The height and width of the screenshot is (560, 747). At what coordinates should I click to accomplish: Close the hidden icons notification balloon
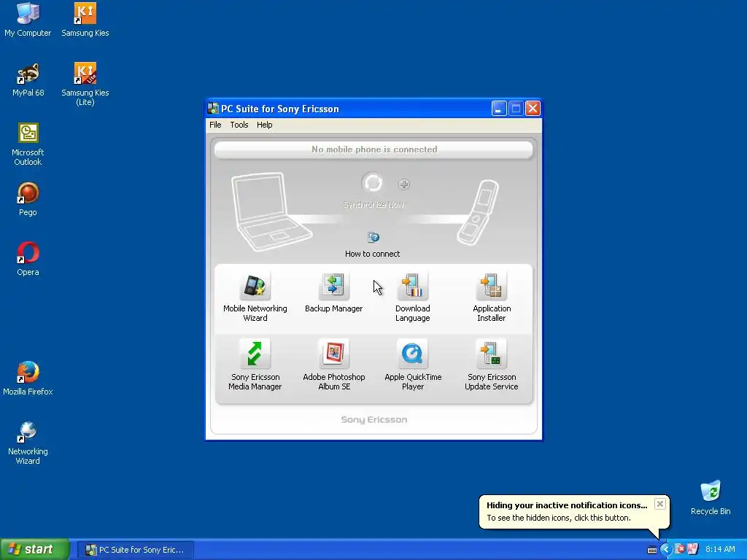tap(659, 504)
